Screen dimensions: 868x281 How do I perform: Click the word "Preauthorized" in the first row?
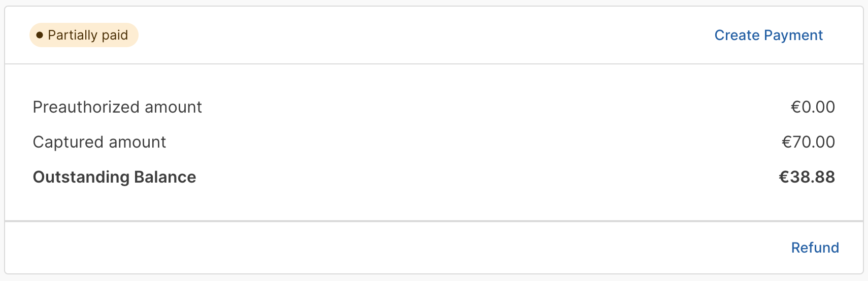coord(86,107)
